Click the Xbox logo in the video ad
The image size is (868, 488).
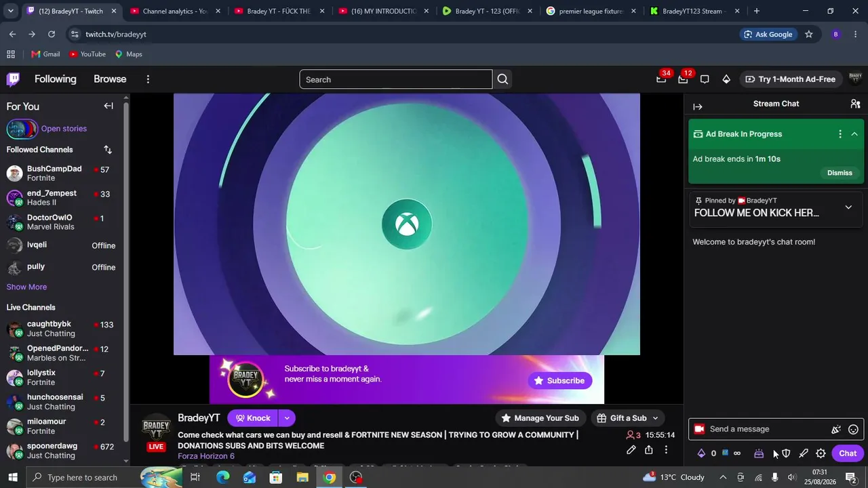(407, 224)
